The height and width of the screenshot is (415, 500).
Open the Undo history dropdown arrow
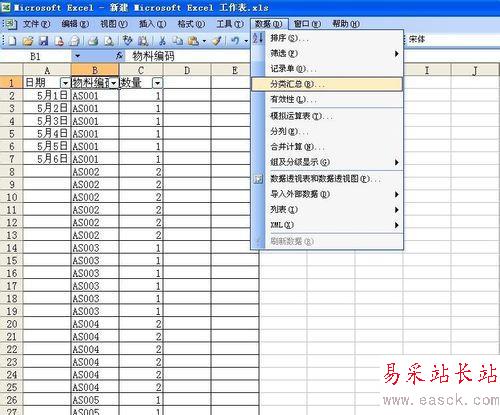[x=246, y=41]
